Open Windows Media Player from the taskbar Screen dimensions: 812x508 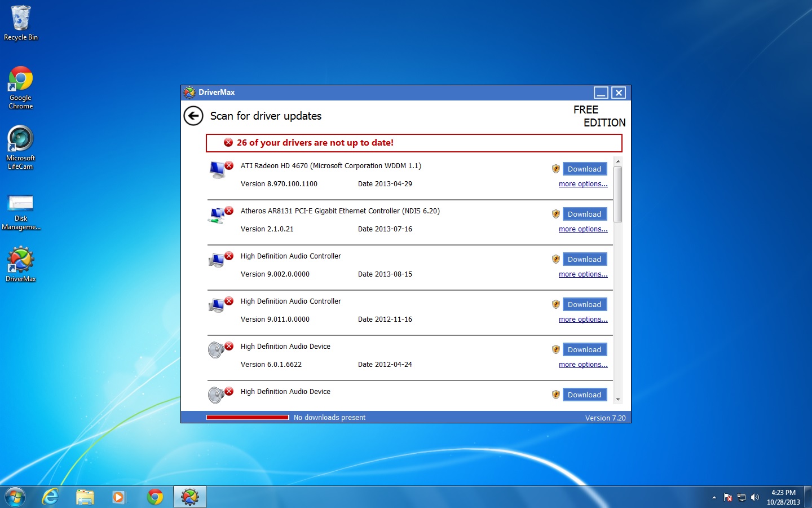coord(119,497)
